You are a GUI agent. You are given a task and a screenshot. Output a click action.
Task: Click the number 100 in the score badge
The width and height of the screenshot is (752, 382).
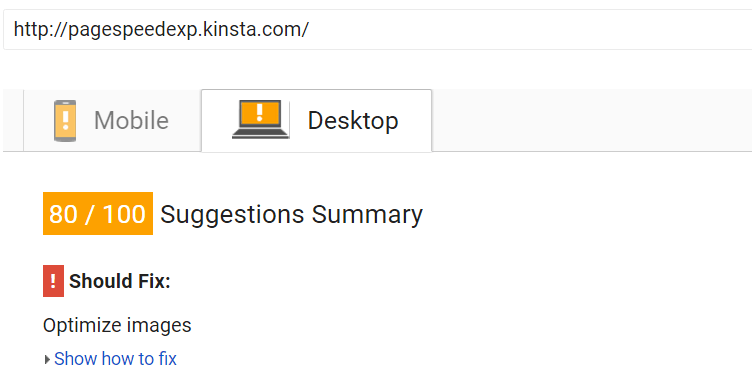click(x=124, y=214)
